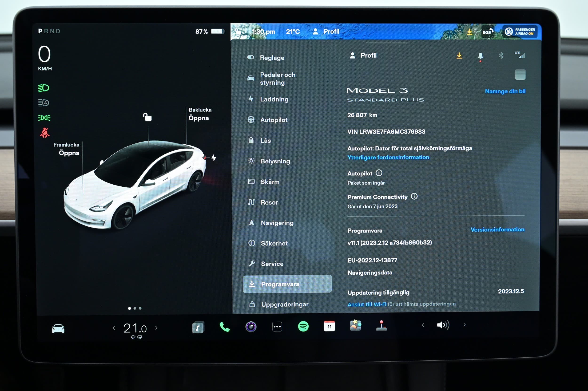
Task: Open the dashcam camera app
Action: 251,327
